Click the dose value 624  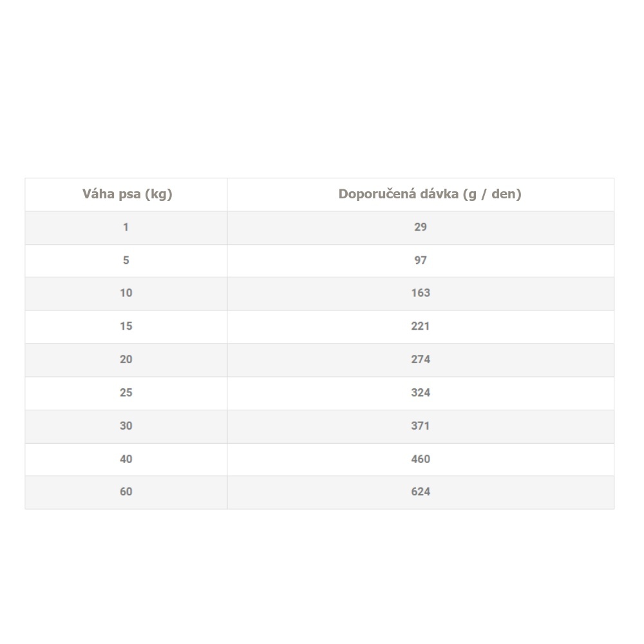pyautogui.click(x=421, y=492)
